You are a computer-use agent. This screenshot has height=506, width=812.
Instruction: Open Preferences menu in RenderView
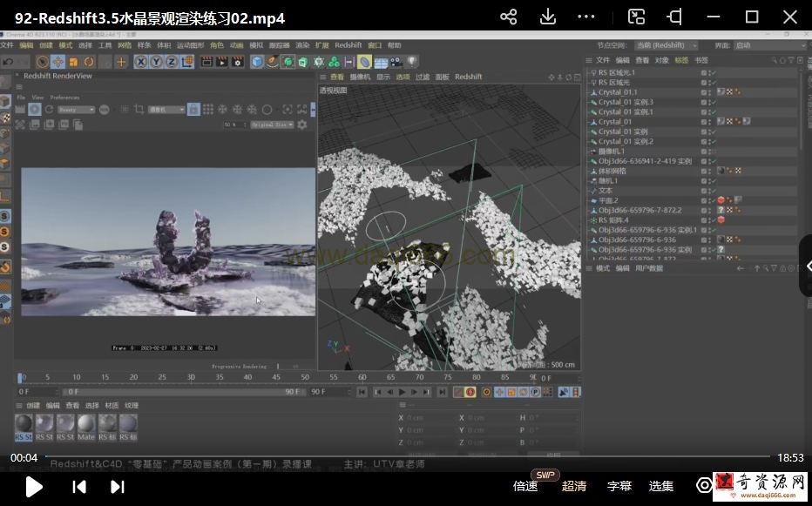[x=64, y=98]
